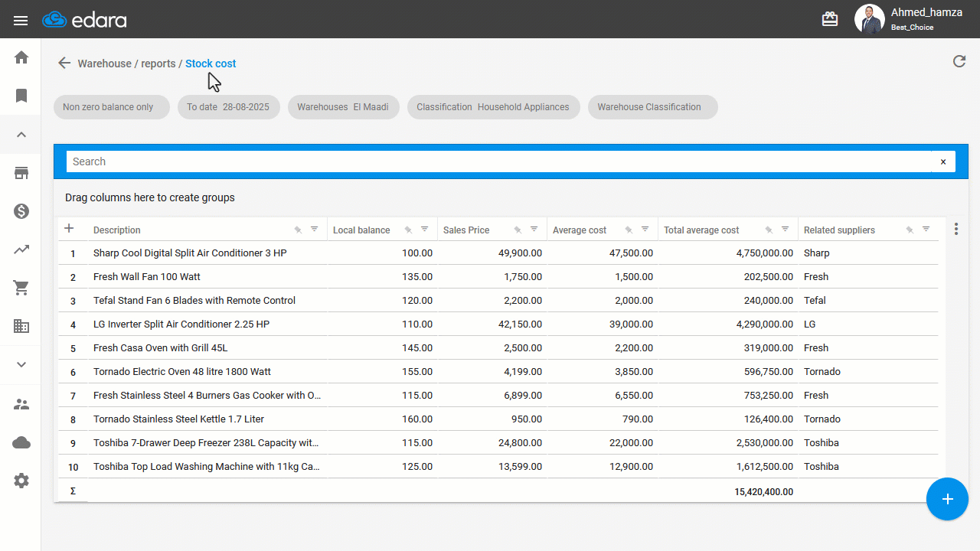The image size is (980, 551).
Task: Select Tornado Stainless Steel Kettle row
Action: tap(498, 419)
